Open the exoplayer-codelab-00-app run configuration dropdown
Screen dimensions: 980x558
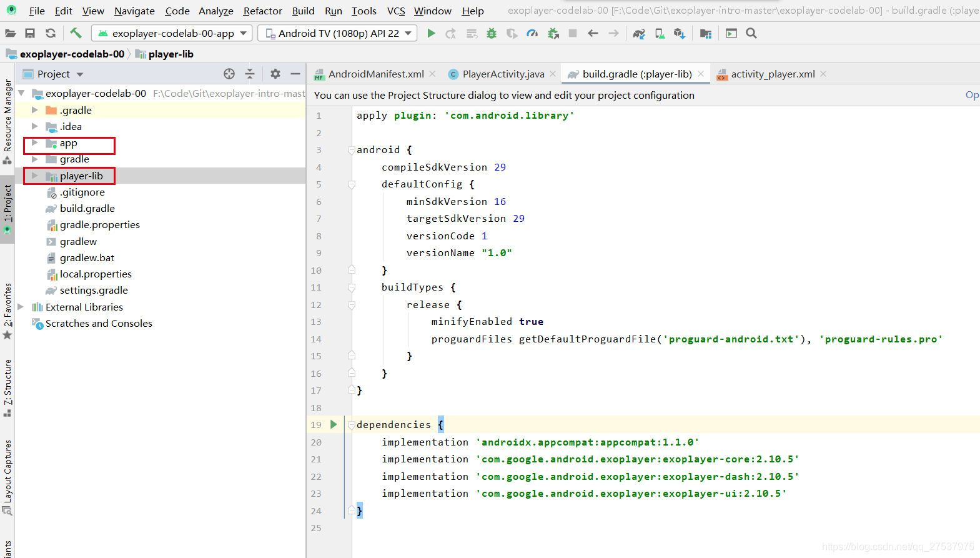[x=172, y=33]
